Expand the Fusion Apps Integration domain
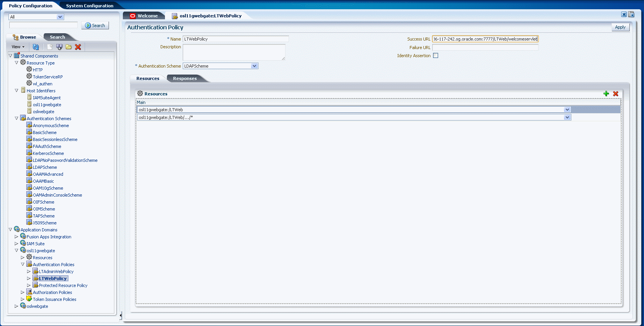The width and height of the screenshot is (644, 326). coord(17,236)
